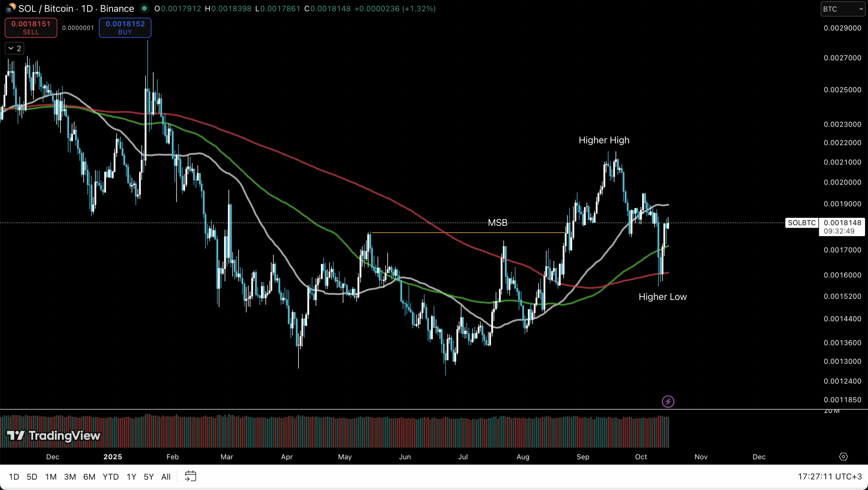Toggle the All range view

166,476
